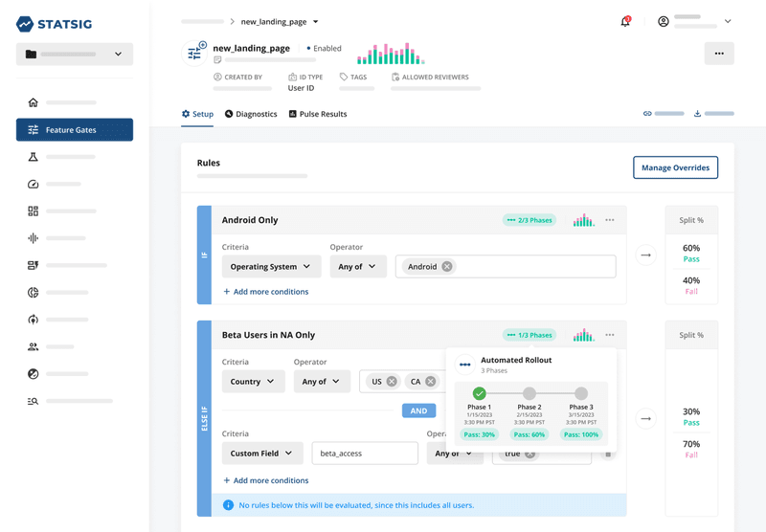Screen dimensions: 766x532
Task: Remove the Android chip from the values
Action: [447, 267]
